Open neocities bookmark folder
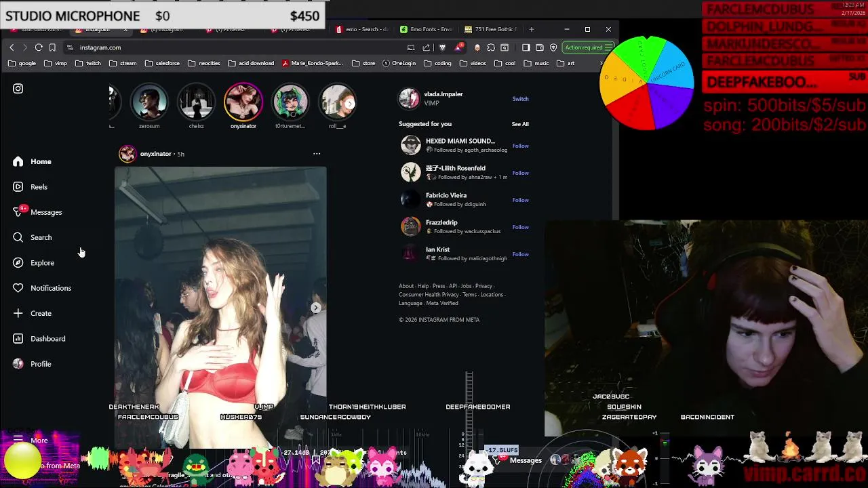 click(203, 63)
